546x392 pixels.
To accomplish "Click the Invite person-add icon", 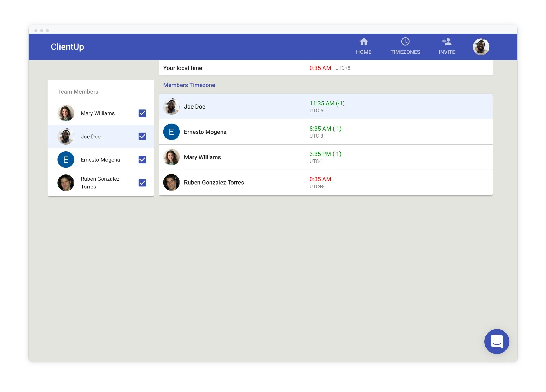I will tap(446, 42).
